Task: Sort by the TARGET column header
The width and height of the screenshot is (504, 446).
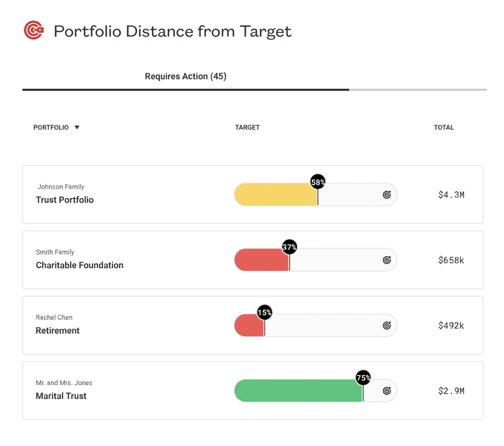Action: point(247,127)
